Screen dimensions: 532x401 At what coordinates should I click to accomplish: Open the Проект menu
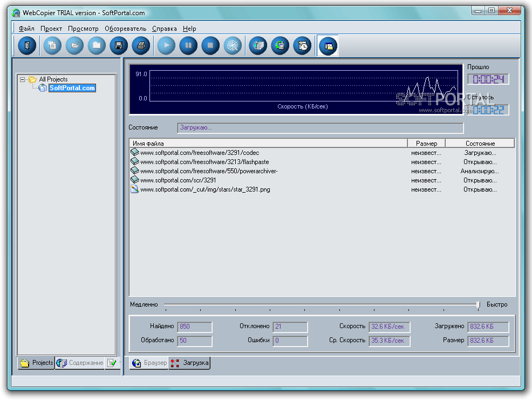51,29
